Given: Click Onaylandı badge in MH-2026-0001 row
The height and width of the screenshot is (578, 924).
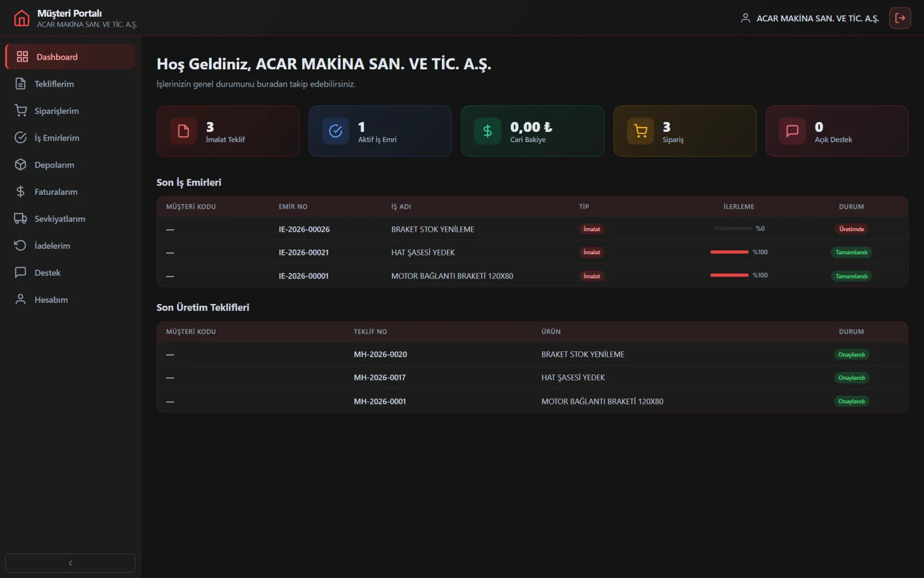Looking at the screenshot, I should pyautogui.click(x=851, y=401).
